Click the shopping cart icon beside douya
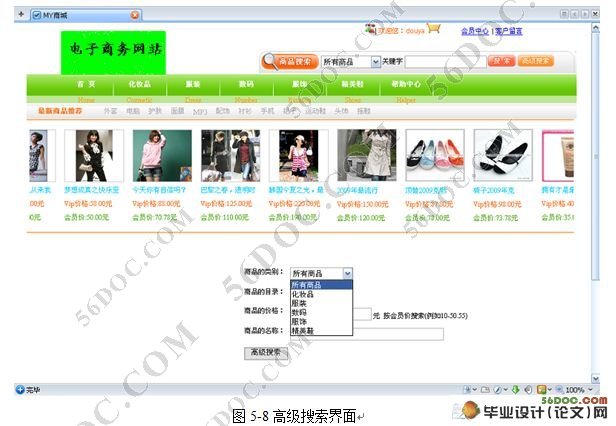Image resolution: width=616 pixels, height=426 pixels. 434,28
